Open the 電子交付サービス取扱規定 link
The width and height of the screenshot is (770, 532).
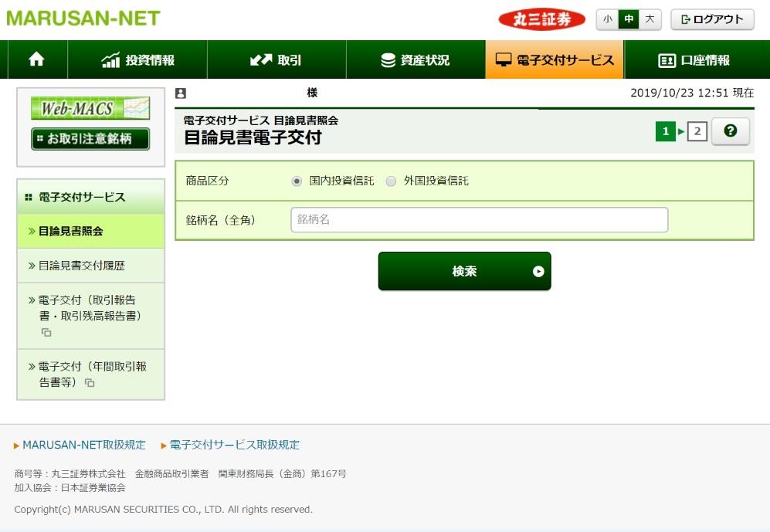point(234,445)
